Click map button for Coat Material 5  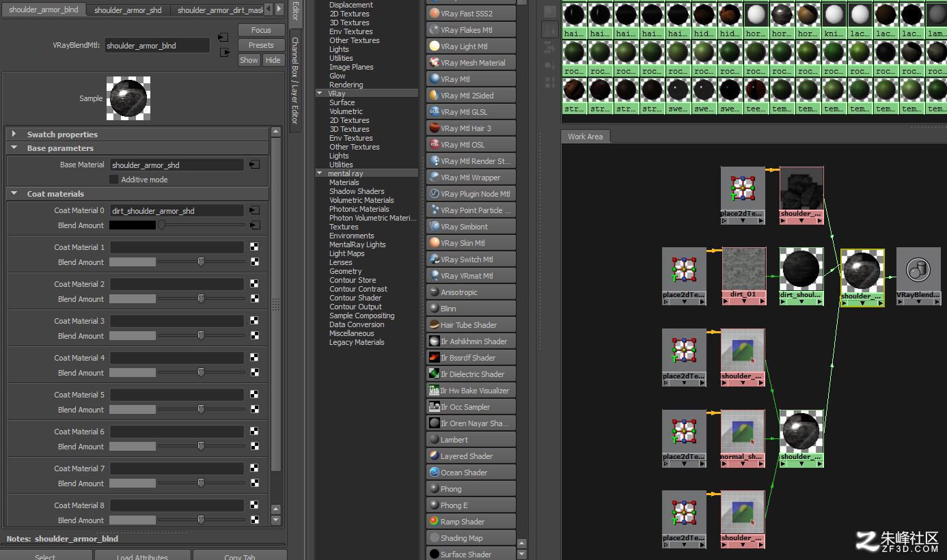pyautogui.click(x=255, y=395)
